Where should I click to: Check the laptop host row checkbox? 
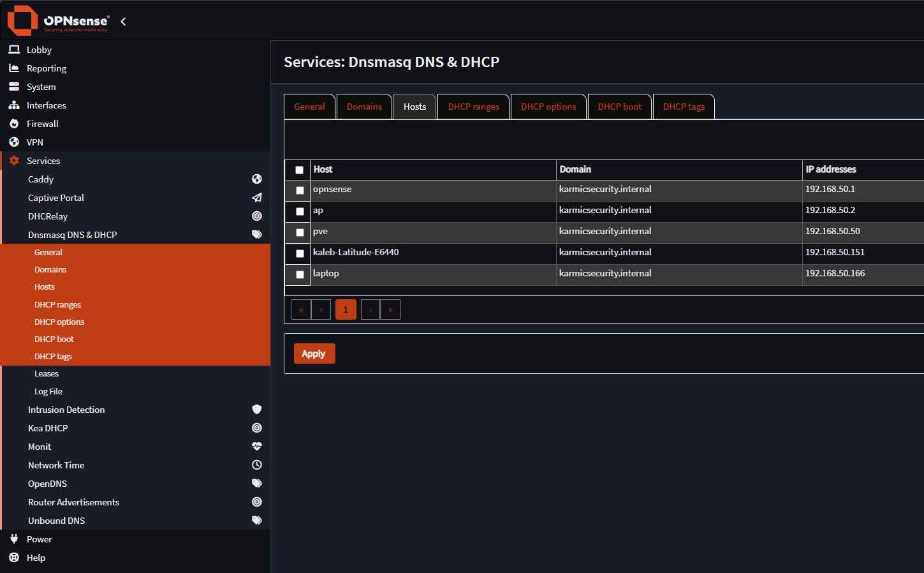click(x=300, y=274)
